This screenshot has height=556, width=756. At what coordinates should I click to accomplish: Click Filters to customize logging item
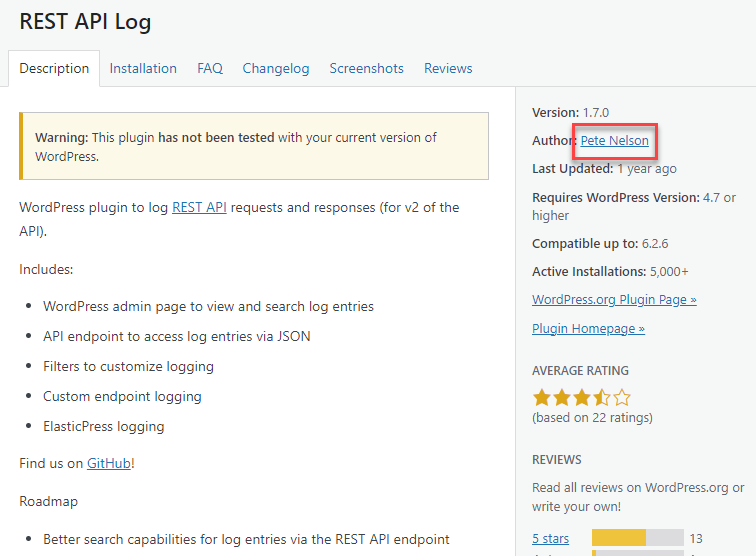(128, 366)
